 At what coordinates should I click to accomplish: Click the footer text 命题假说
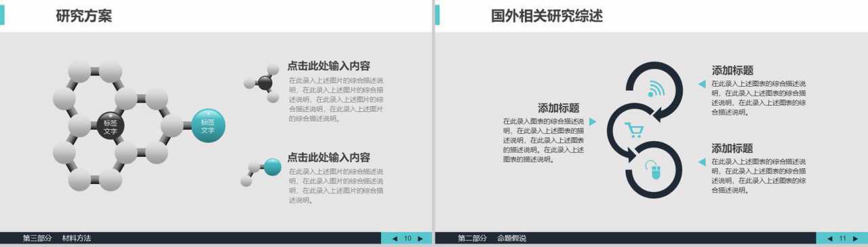pyautogui.click(x=511, y=238)
